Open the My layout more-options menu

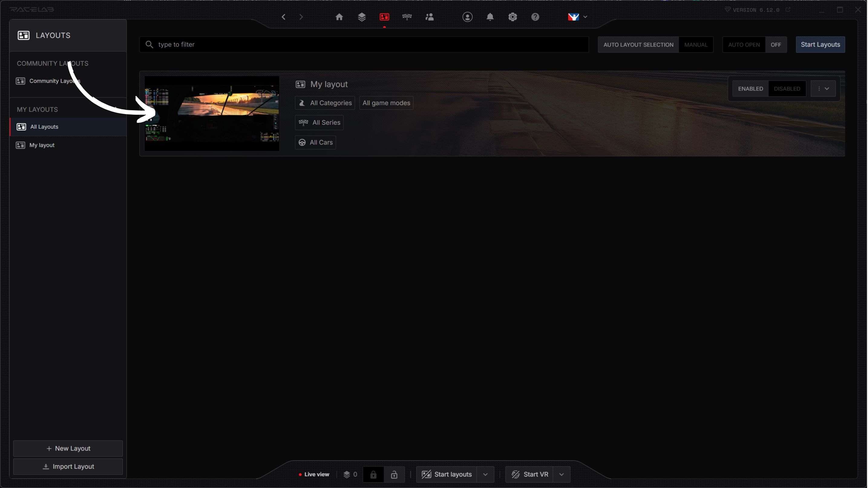coord(823,89)
